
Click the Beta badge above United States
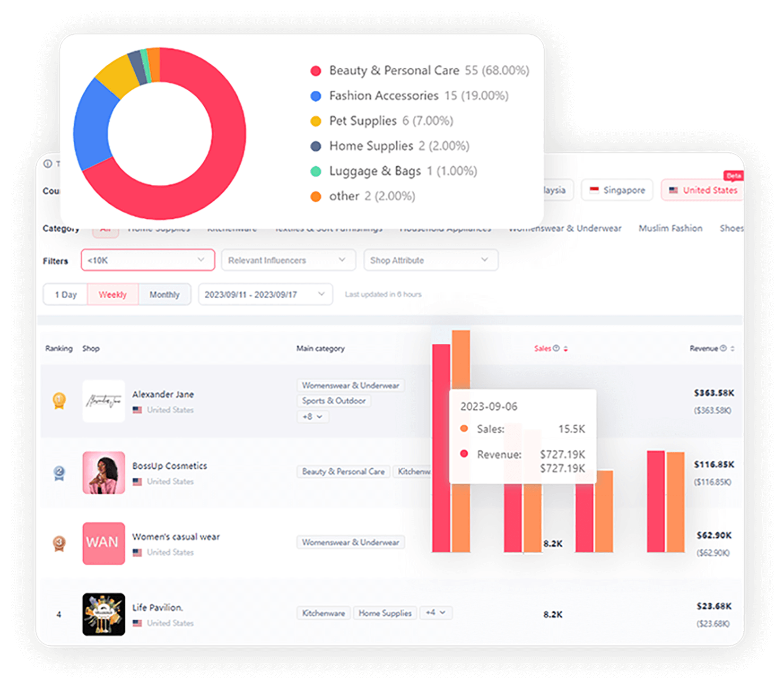tap(733, 176)
